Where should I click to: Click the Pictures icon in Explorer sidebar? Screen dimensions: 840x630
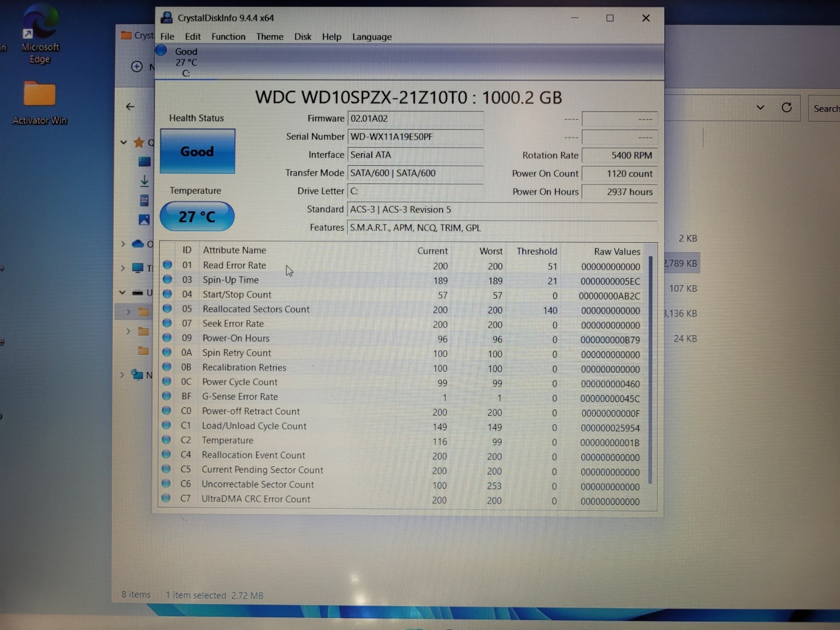pos(144,219)
